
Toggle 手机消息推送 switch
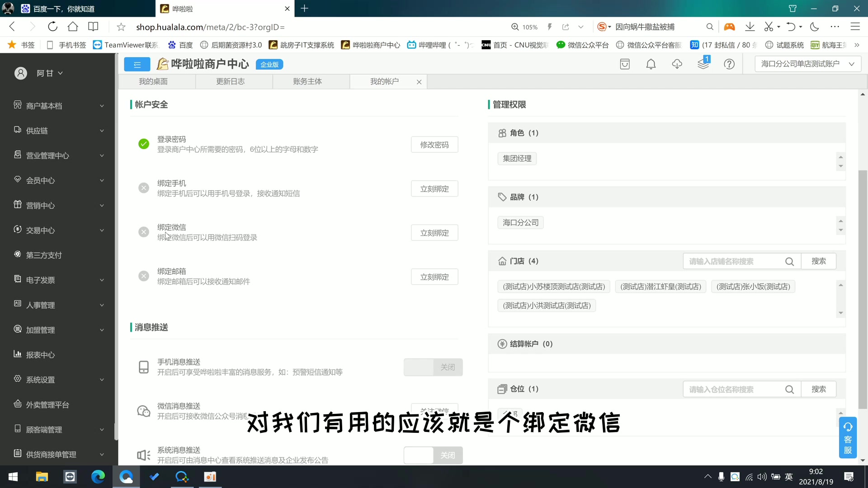[x=433, y=367]
